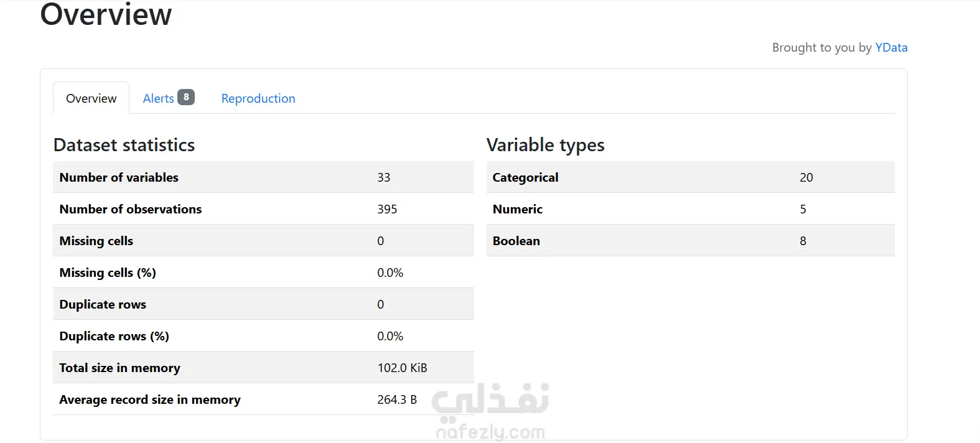Viewport: 980px width, 443px height.
Task: Click the Alerts count badge showing 8
Action: point(186,97)
